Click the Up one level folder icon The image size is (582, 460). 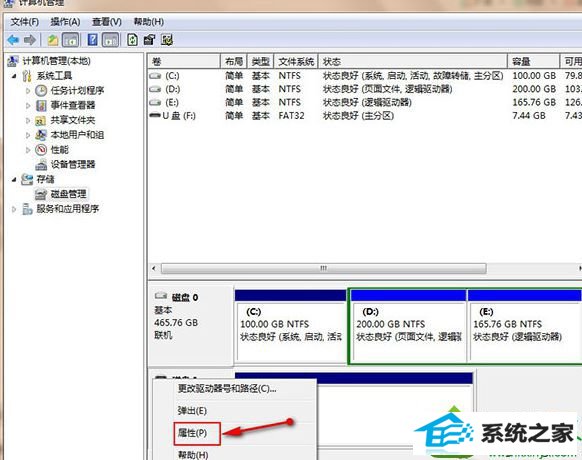(x=53, y=40)
